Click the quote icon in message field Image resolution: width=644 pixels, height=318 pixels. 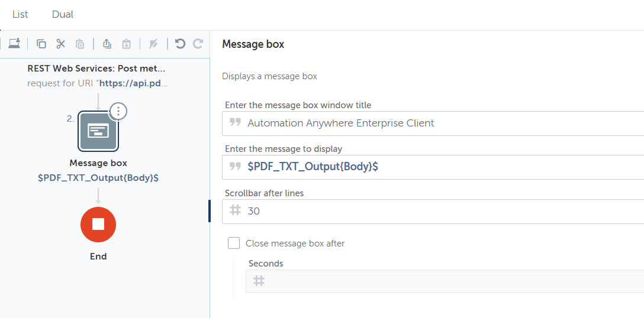235,166
